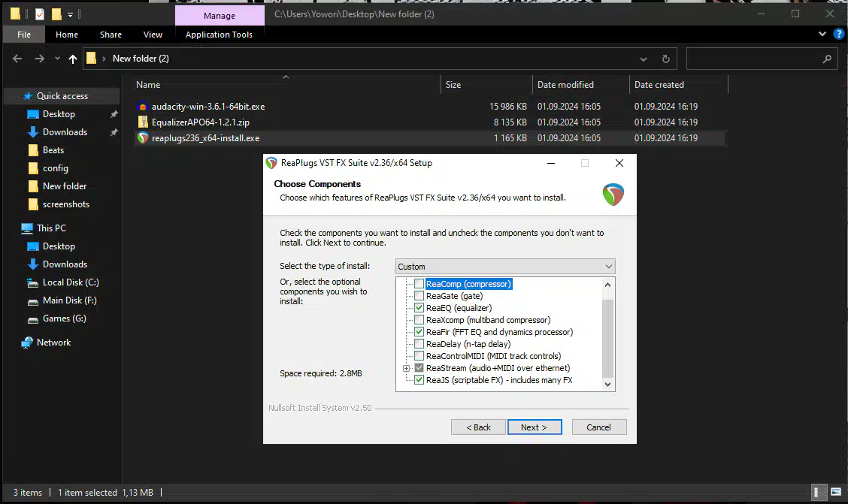Open the pinned Downloads under Quick access
Image resolution: width=848 pixels, height=504 pixels.
[65, 131]
